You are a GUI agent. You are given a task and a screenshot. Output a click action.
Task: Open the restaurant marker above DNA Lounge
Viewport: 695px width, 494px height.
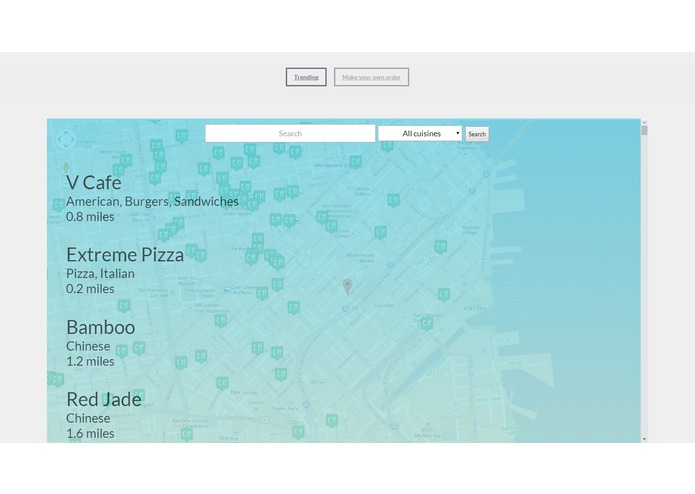click(x=222, y=383)
